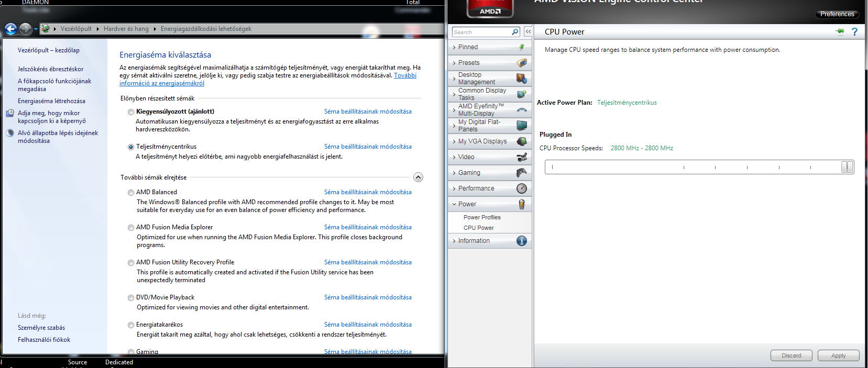The height and width of the screenshot is (368, 868).
Task: Open 'Vezérlőpult – kezdőlap' link
Action: click(49, 50)
